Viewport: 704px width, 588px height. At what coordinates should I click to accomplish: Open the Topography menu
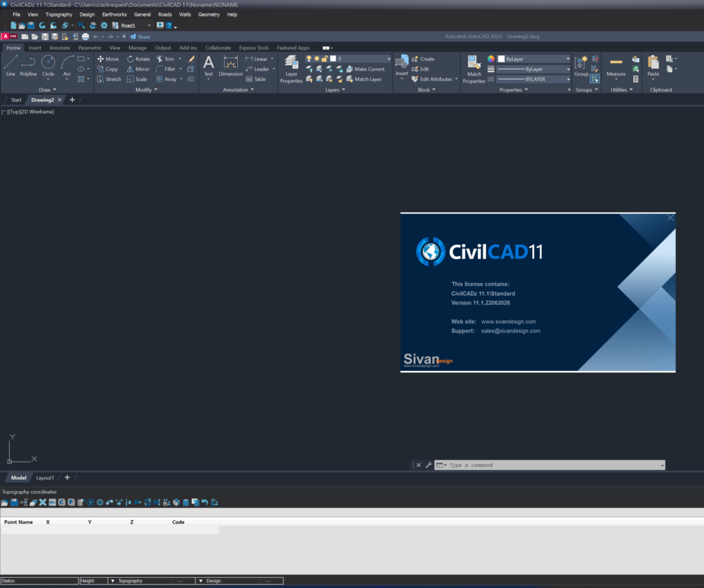(59, 14)
